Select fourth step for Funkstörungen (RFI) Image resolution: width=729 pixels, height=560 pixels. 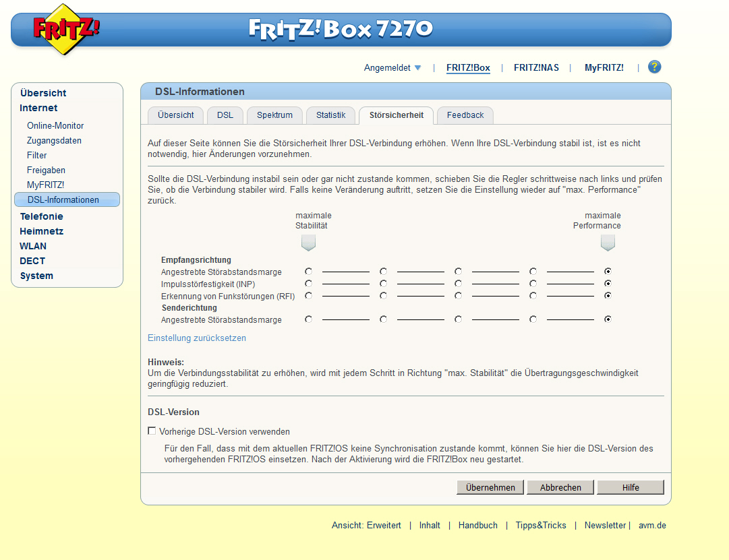pyautogui.click(x=533, y=296)
